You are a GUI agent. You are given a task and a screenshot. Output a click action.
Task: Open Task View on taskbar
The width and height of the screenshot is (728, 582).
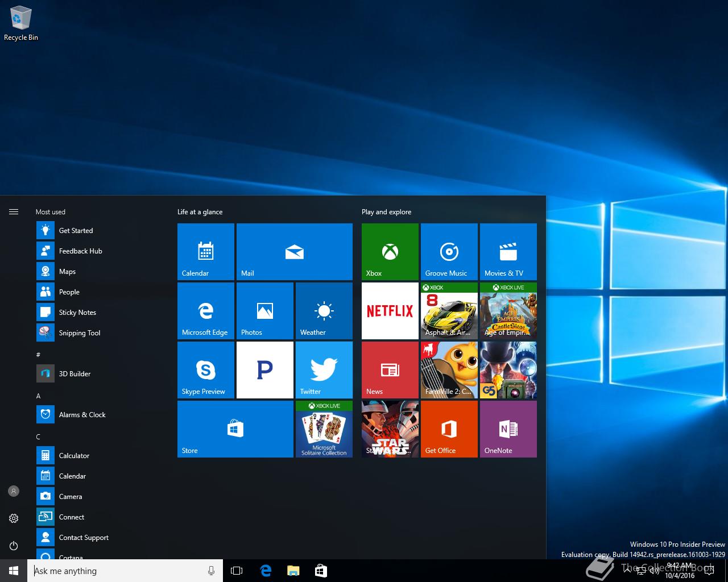(x=237, y=571)
